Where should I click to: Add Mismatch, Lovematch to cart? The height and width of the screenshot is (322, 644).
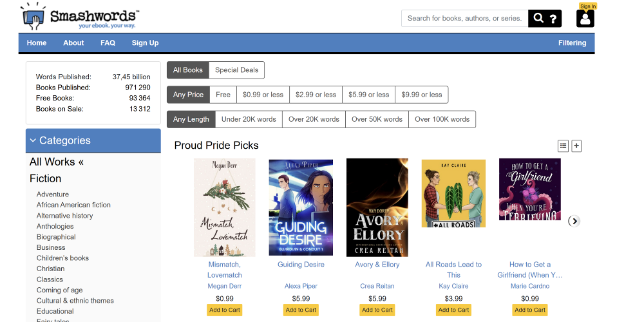tap(225, 310)
